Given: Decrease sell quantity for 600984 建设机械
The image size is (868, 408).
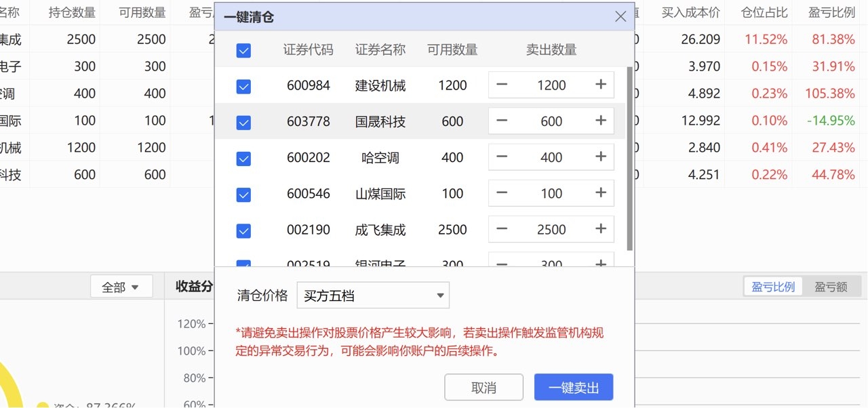Looking at the screenshot, I should pos(502,85).
